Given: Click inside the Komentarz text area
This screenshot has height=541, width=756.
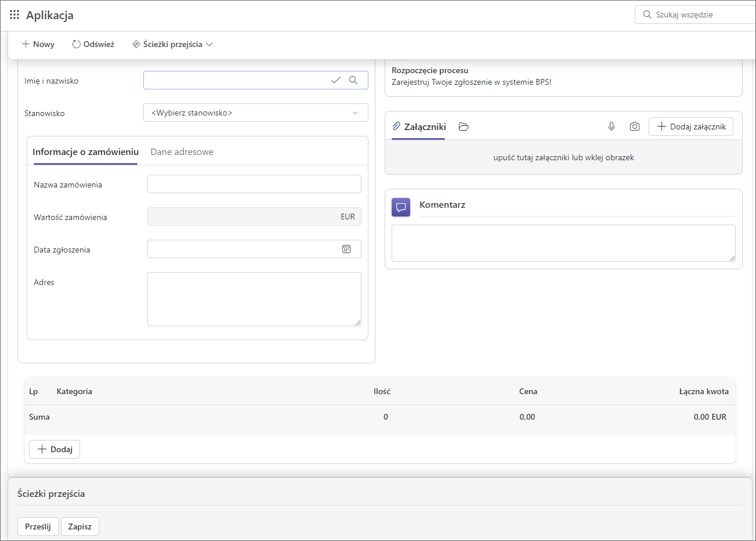Looking at the screenshot, I should [563, 243].
